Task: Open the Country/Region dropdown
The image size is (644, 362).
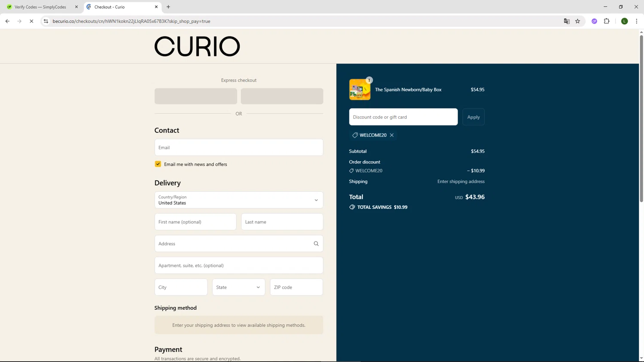Action: pos(239,200)
